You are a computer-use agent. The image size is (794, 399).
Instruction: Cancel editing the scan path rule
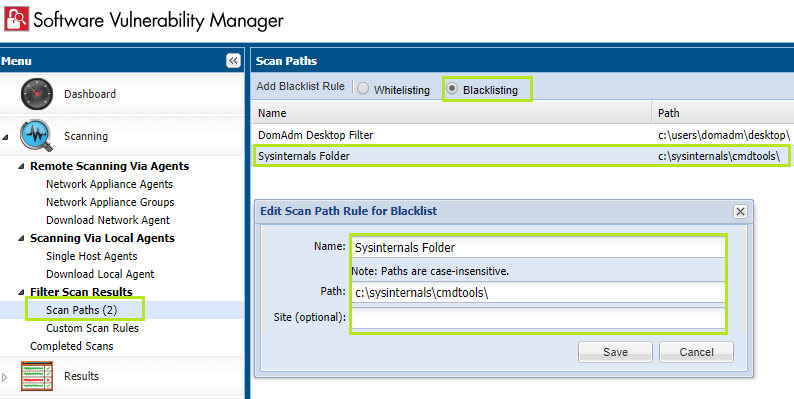click(x=696, y=352)
